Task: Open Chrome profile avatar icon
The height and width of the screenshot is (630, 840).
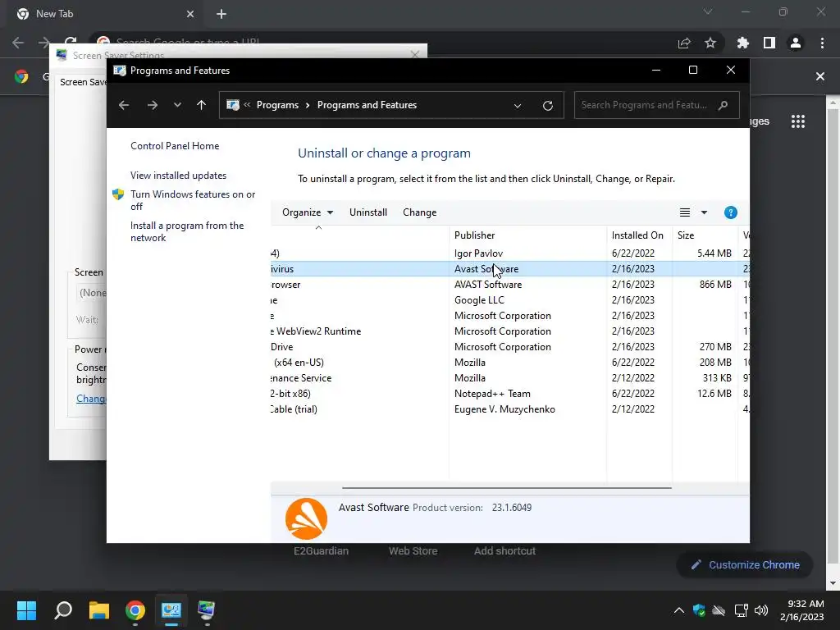Action: (x=796, y=43)
